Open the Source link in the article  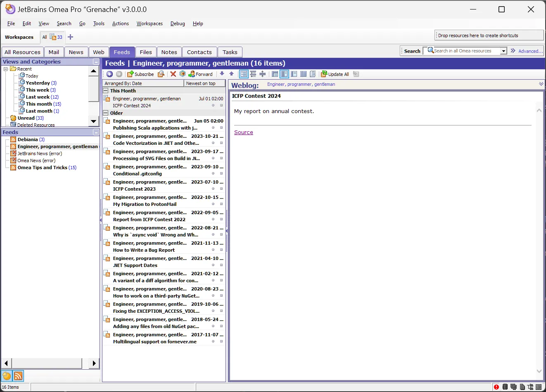(244, 132)
